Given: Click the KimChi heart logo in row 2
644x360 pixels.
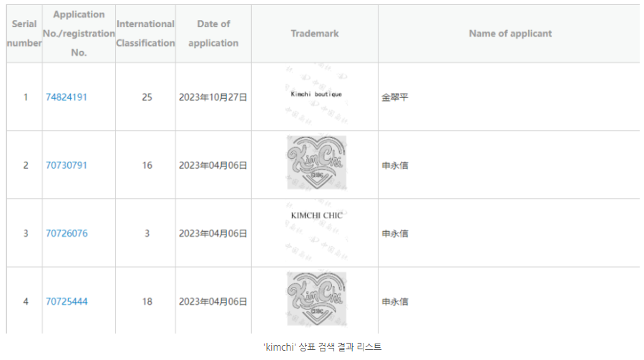Looking at the screenshot, I should 316,163.
